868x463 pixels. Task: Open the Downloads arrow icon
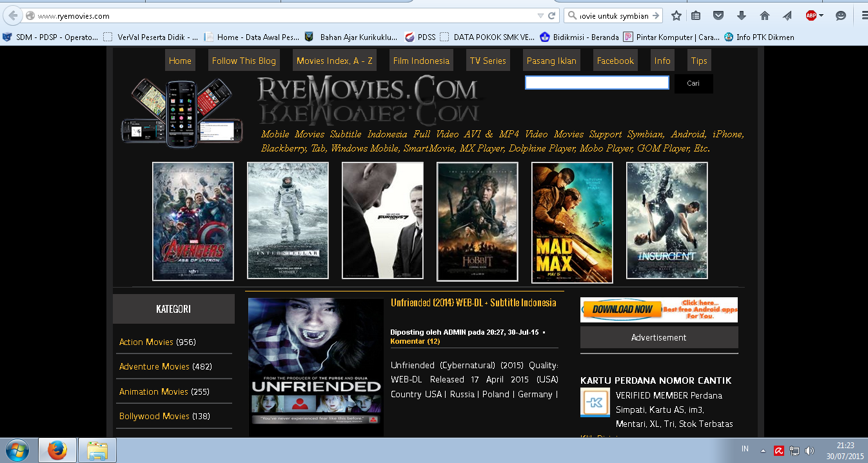[742, 15]
